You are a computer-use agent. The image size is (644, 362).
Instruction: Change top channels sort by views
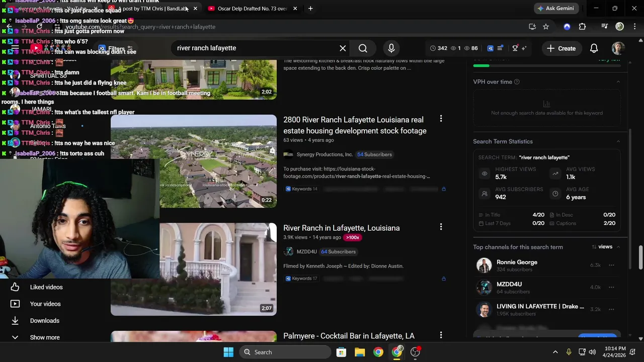coord(602,247)
